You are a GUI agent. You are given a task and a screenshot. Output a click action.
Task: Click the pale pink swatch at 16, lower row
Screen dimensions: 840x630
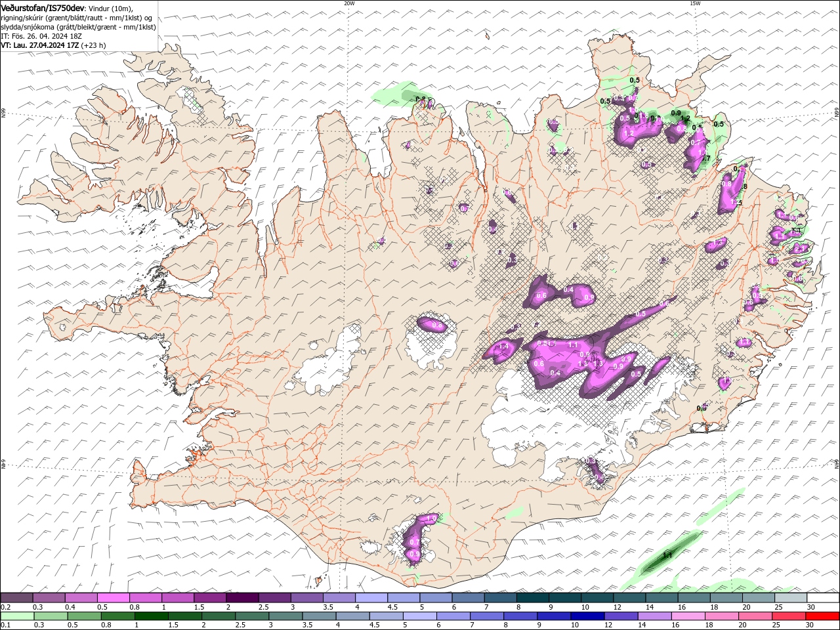687,616
